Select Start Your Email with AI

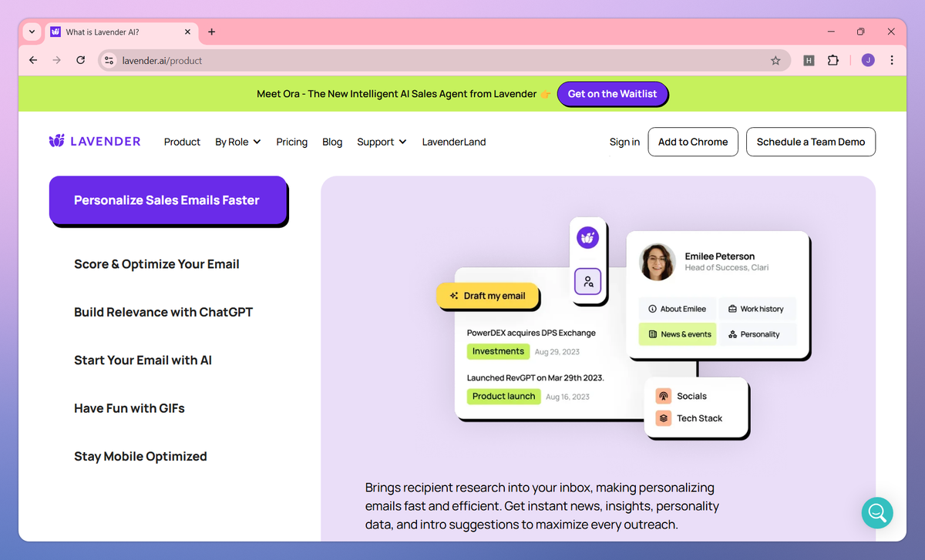(143, 360)
